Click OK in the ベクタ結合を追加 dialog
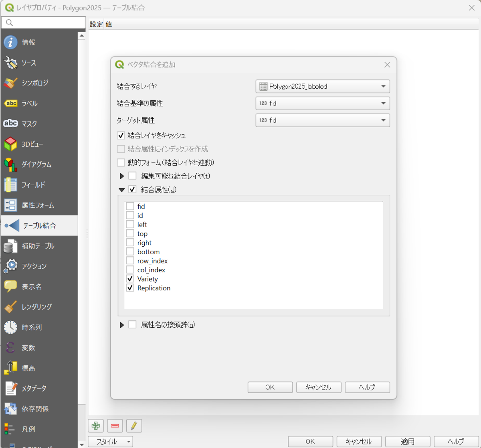This screenshot has width=481, height=448. 270,387
